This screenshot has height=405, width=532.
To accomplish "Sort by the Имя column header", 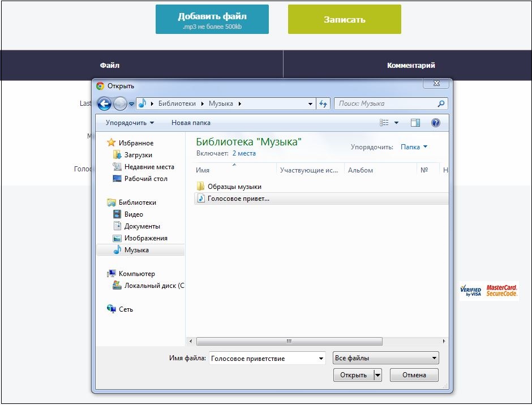I will (203, 170).
